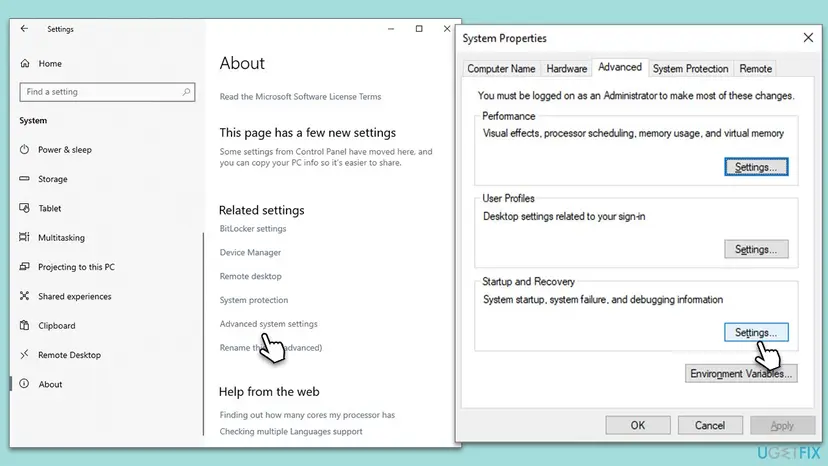Open Device Manager link

point(250,253)
